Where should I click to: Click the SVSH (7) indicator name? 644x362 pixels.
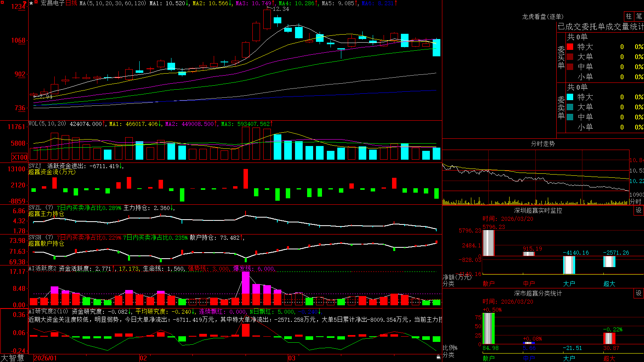(41, 237)
